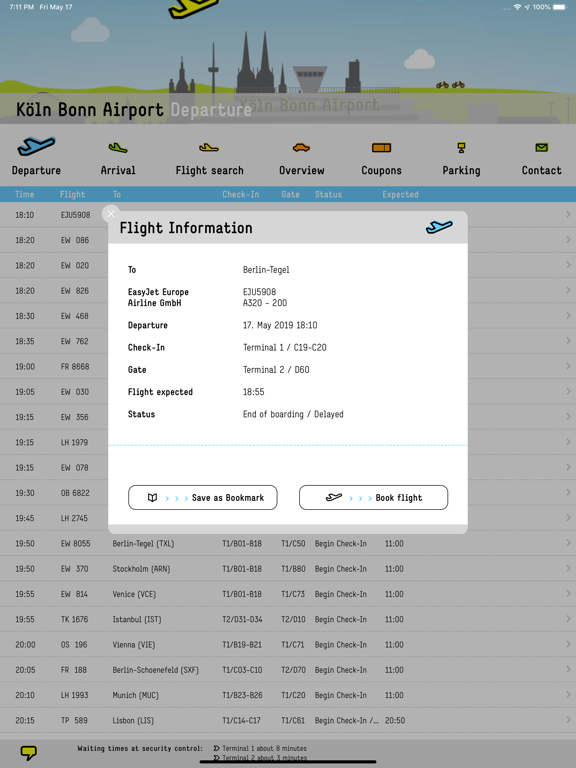The image size is (576, 768).
Task: Tap flight number EW 826
Action: 75,290
